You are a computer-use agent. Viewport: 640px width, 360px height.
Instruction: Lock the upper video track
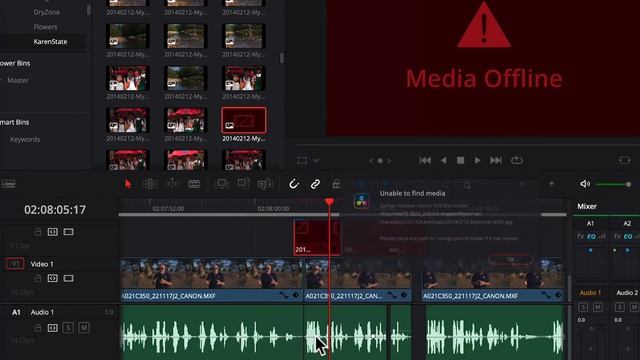(38, 232)
